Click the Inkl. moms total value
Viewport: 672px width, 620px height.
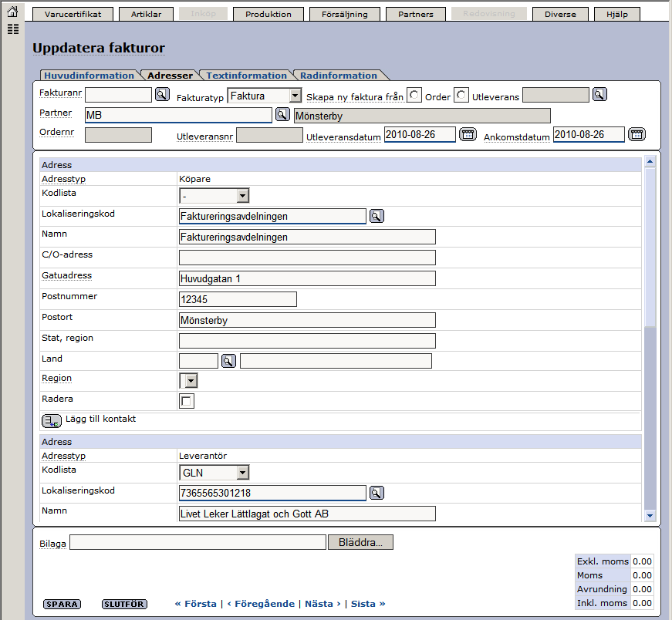(642, 603)
